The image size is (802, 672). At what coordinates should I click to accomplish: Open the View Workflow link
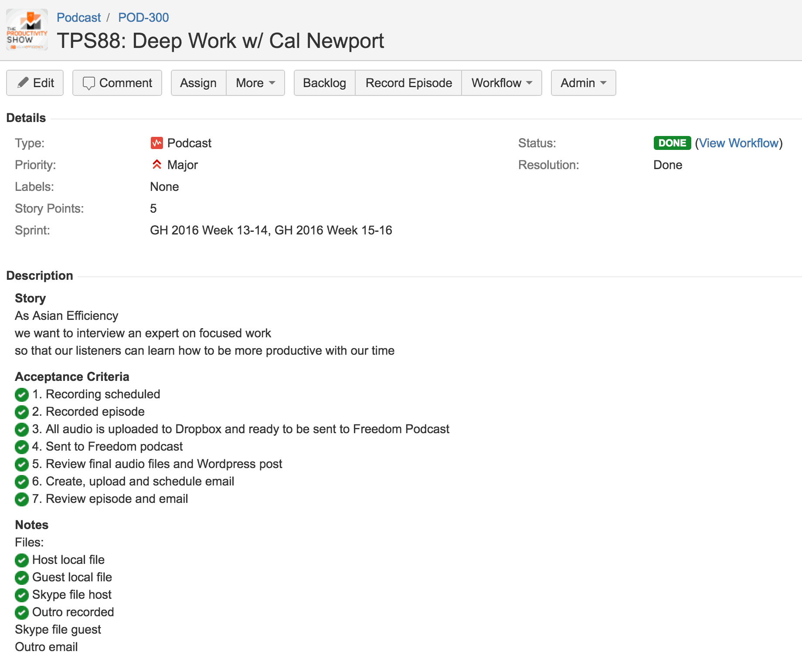pyautogui.click(x=739, y=143)
